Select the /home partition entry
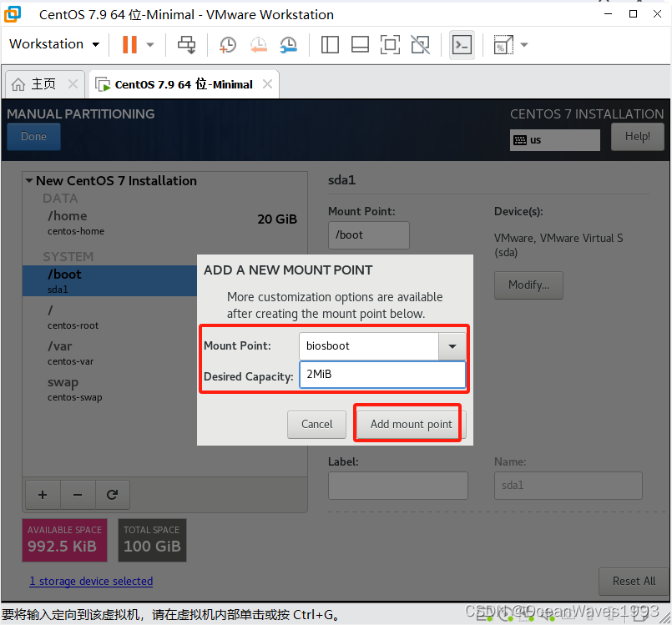This screenshot has width=672, height=625. (x=165, y=223)
